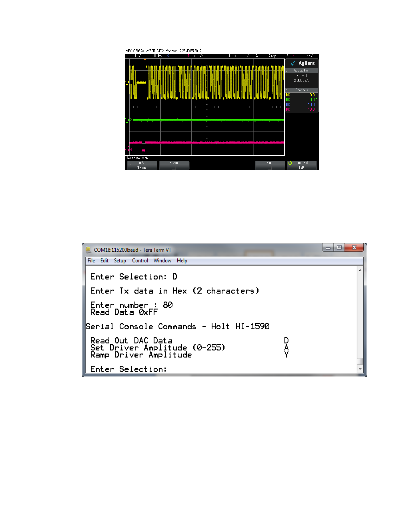
Task: Open the Help menu in Tera Term
Action: (182, 261)
